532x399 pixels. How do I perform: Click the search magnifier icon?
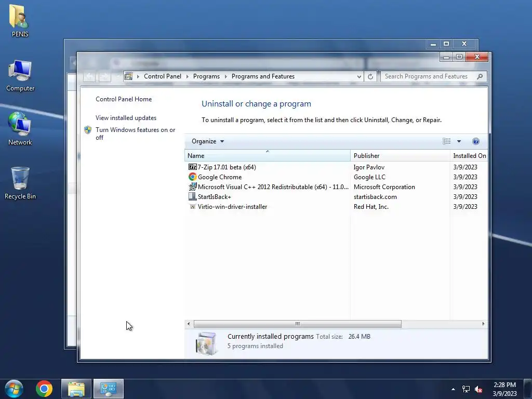point(480,77)
